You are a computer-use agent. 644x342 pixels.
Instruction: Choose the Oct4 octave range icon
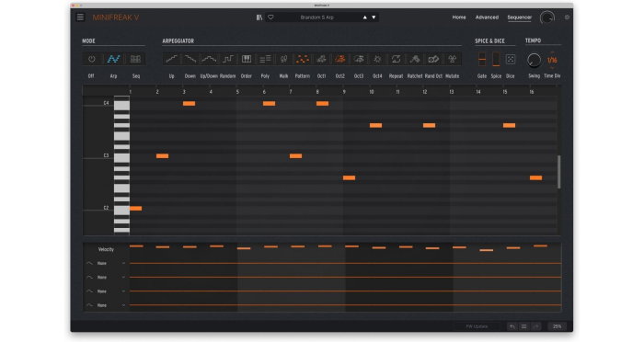[x=377, y=59]
